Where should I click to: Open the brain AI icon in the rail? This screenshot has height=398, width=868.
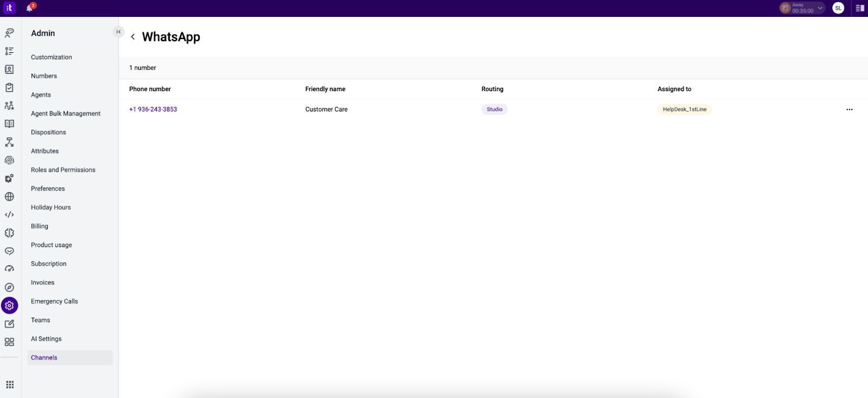(x=9, y=233)
